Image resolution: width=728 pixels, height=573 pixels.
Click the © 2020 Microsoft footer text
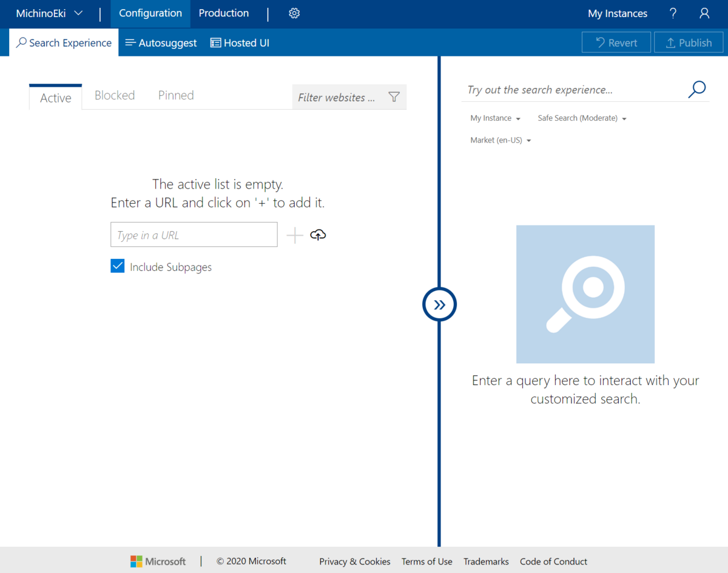pyautogui.click(x=251, y=561)
